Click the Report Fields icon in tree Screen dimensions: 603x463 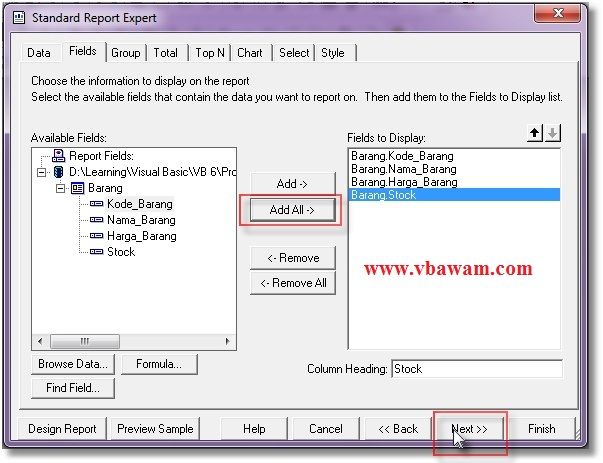pyautogui.click(x=58, y=156)
